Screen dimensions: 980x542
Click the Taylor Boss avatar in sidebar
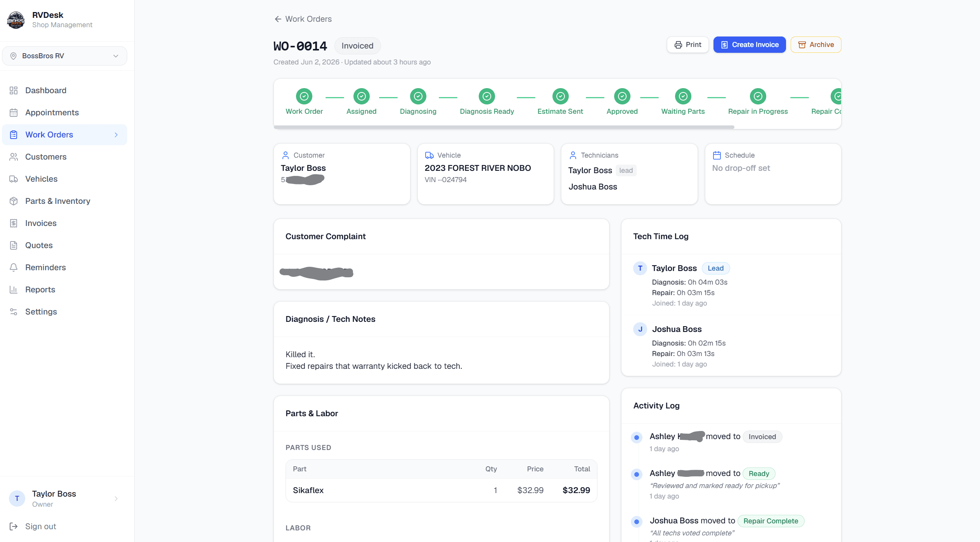(17, 499)
